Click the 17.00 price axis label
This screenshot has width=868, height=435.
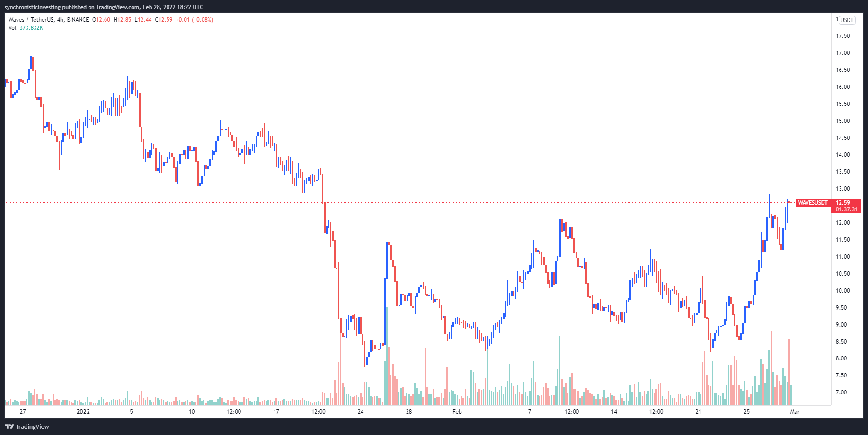coord(842,53)
